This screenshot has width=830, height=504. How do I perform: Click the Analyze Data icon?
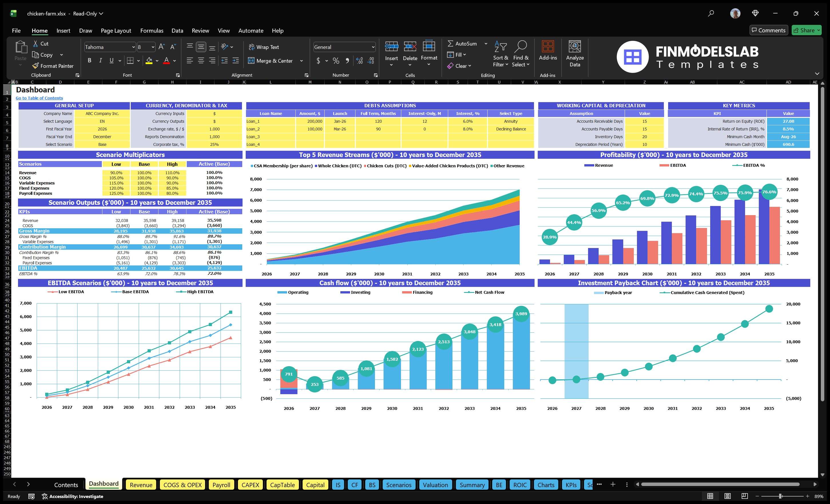pyautogui.click(x=575, y=46)
